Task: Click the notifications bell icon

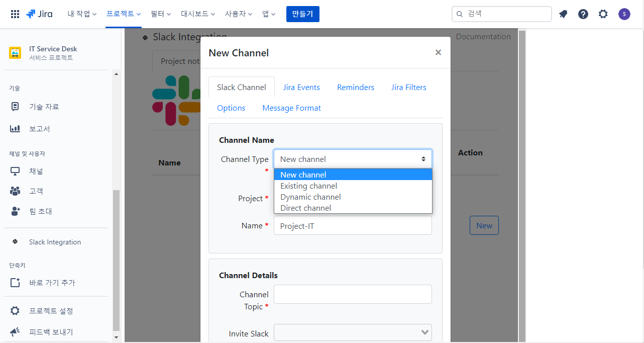Action: click(x=563, y=14)
